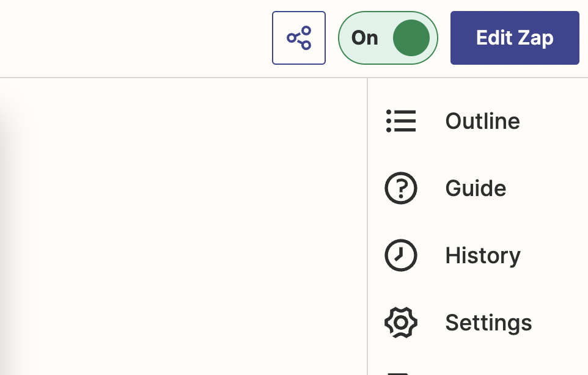Screen dimensions: 588x375
Task: Click the "On" label inside the switch
Action: (364, 38)
